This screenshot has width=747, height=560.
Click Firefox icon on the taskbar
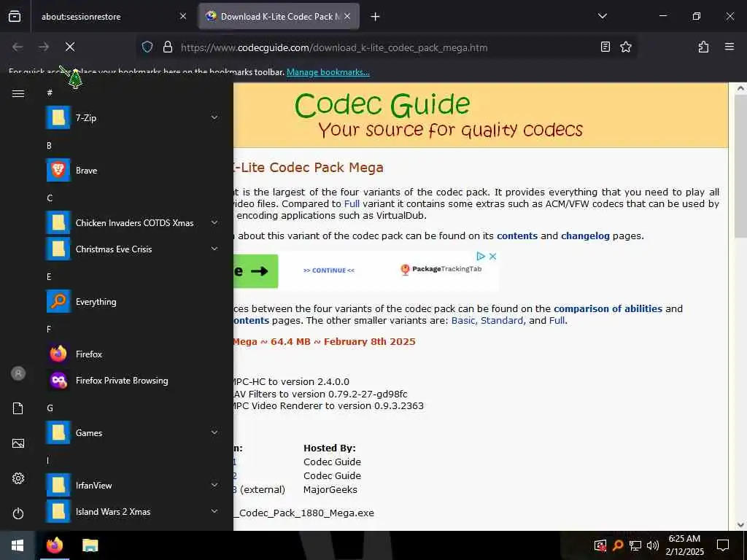pyautogui.click(x=54, y=545)
